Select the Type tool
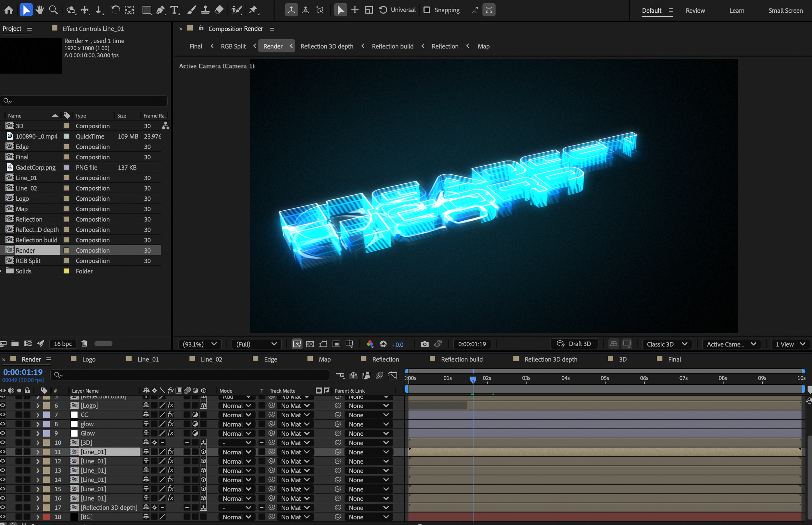 pyautogui.click(x=174, y=10)
